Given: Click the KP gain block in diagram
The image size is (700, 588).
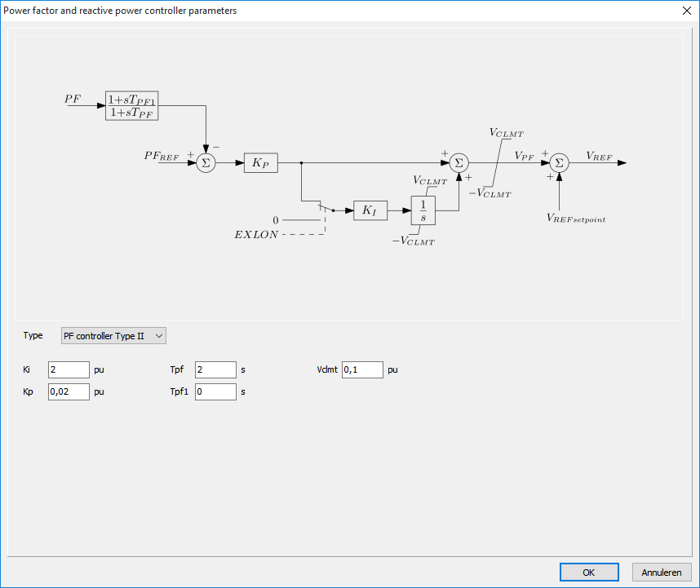Looking at the screenshot, I should pos(261,163).
